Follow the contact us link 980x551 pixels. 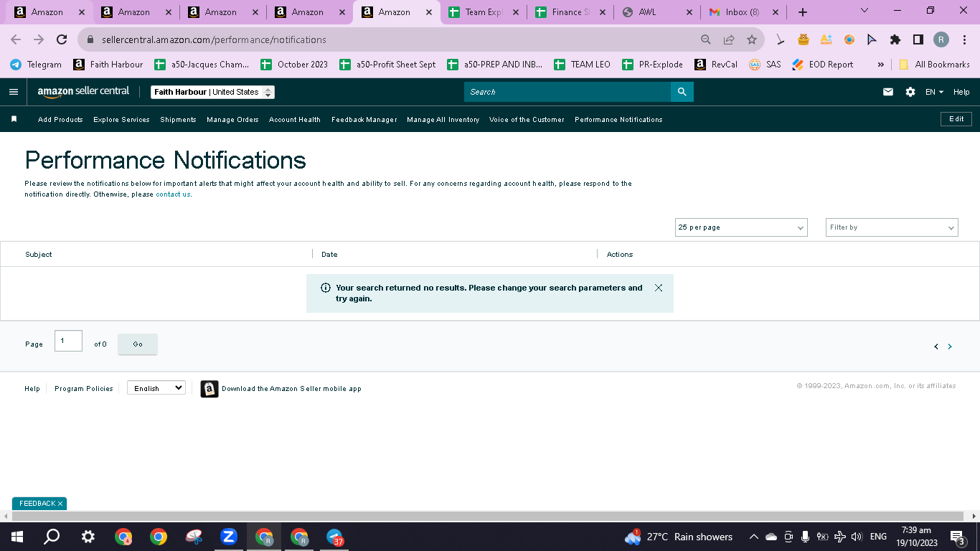(173, 194)
